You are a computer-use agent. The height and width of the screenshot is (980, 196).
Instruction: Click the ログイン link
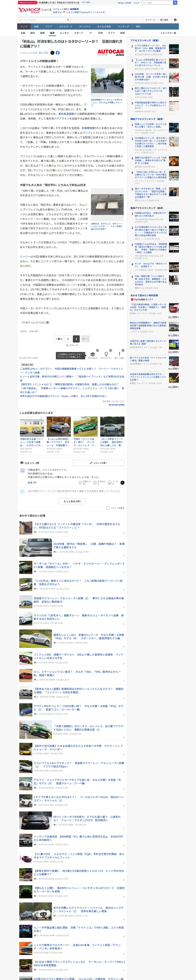coord(57,12)
